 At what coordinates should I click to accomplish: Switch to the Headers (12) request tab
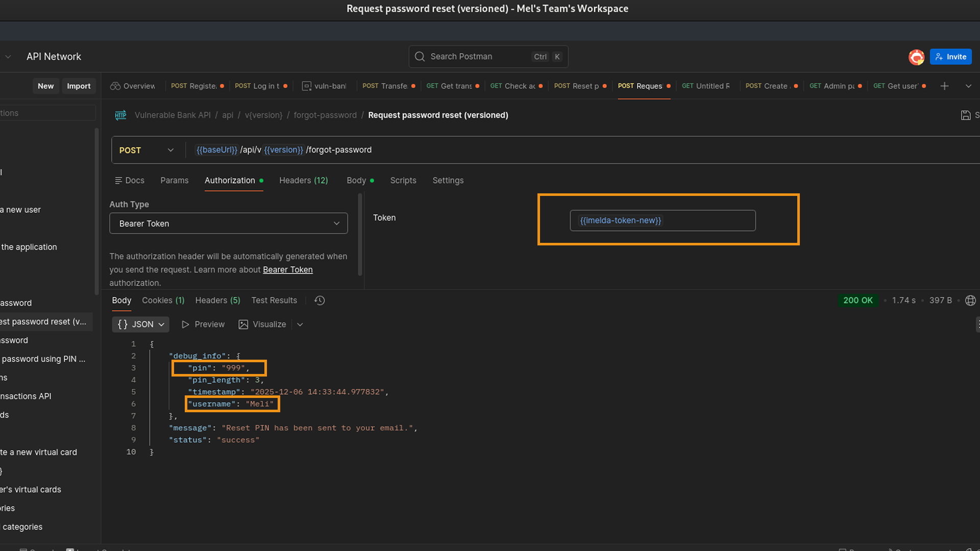point(303,181)
